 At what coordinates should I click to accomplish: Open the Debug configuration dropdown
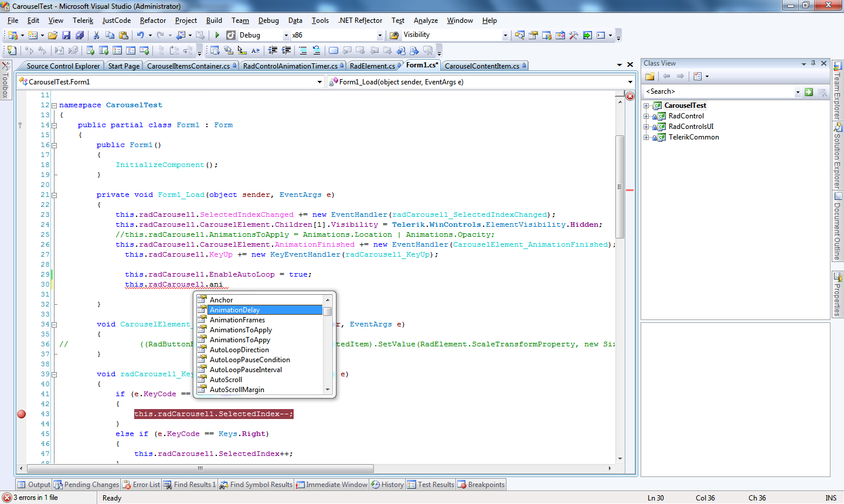(x=286, y=35)
